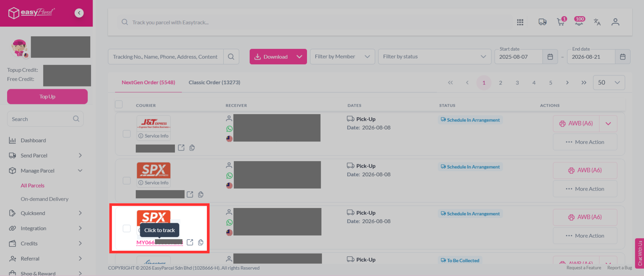
Task: Copy tracking number of J&T parcel
Action: point(192,148)
